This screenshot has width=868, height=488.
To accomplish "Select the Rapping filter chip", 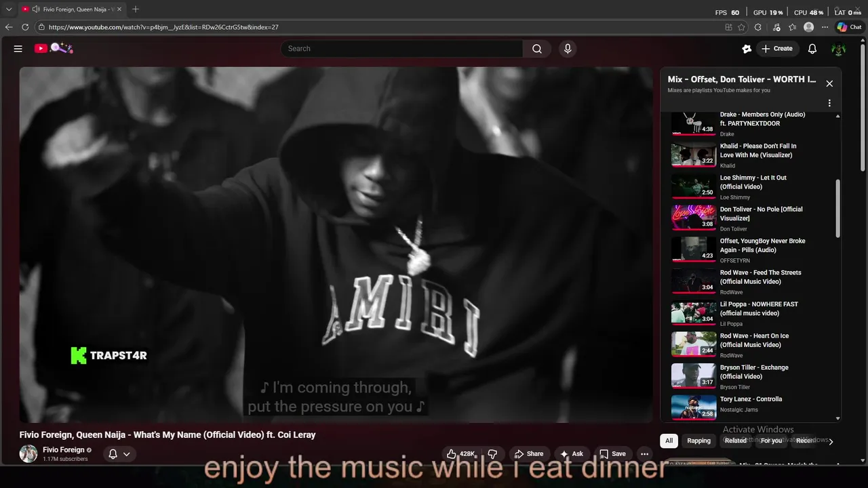I will tap(698, 441).
